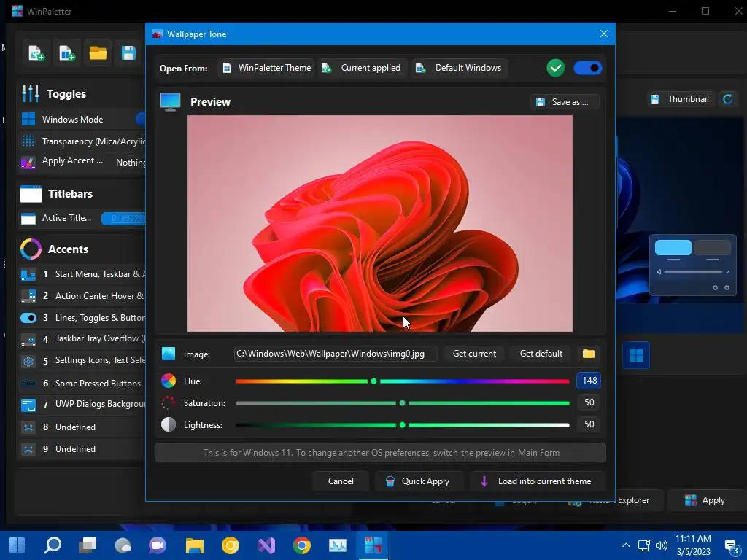Screen dimensions: 747x560
Task: Click the Saturation value 50
Action: 589,402
